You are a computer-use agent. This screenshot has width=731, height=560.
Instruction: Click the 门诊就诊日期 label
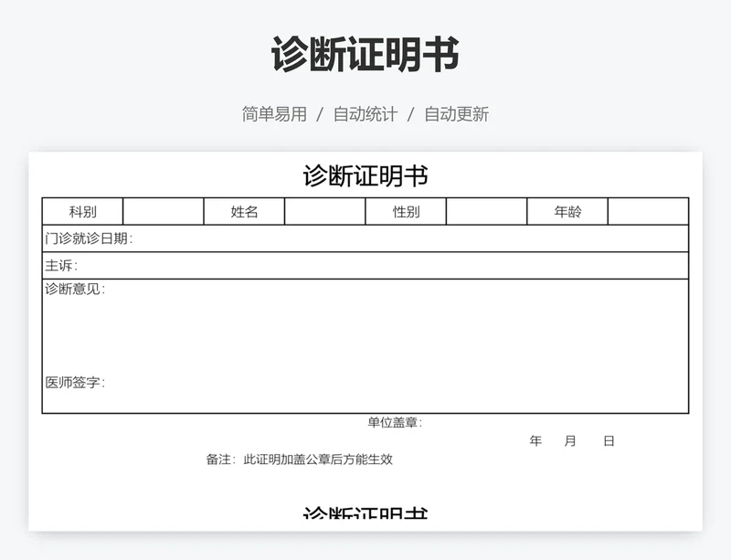(89, 238)
